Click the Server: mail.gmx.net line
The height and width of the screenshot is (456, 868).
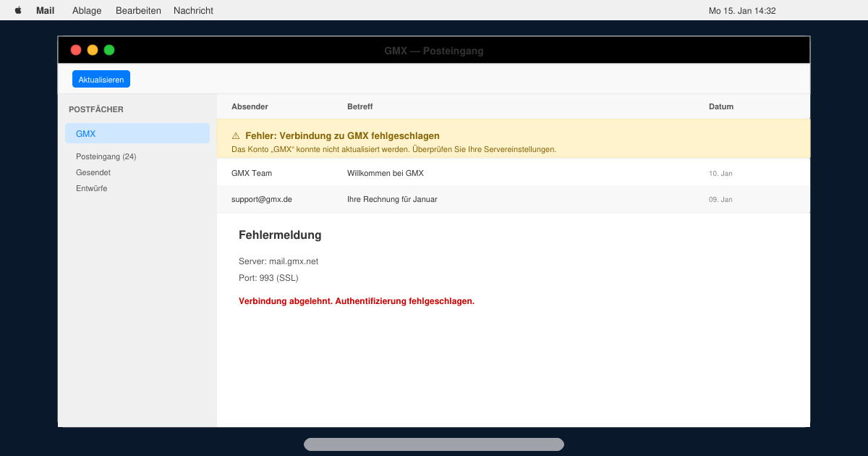pos(278,261)
